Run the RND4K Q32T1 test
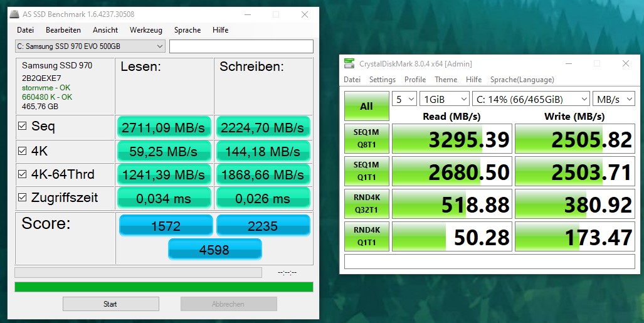 click(x=366, y=203)
